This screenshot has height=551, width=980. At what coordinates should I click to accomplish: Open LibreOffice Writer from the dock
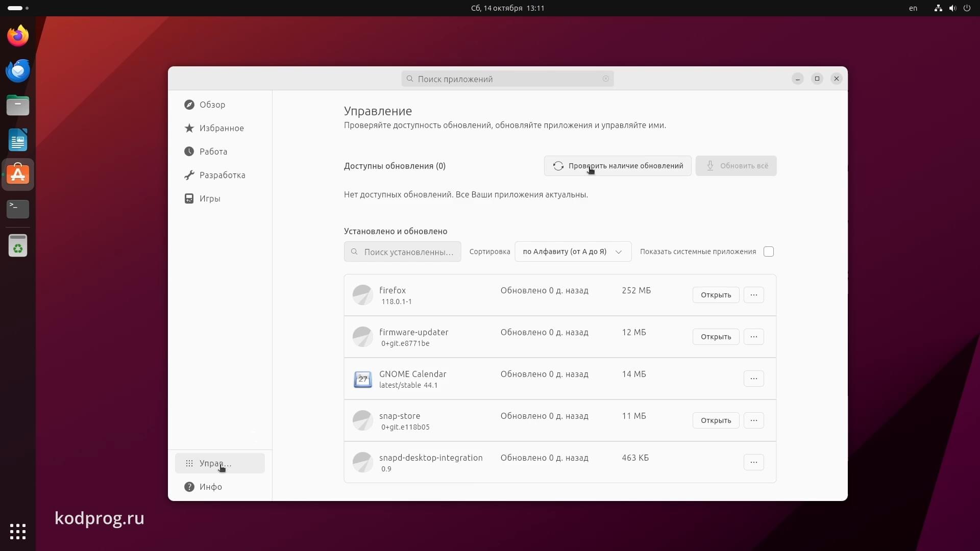18,140
